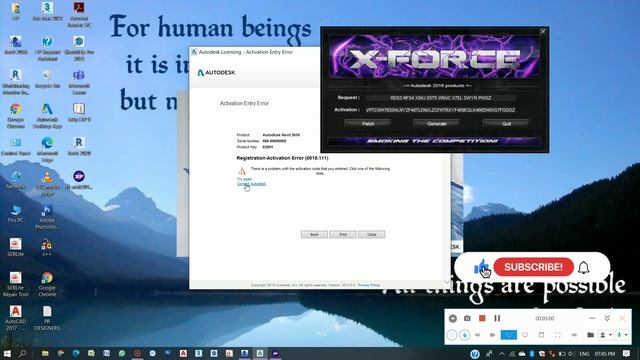Open the SEBLite Repair Tool shortcut
640x360 pixels.
point(16,284)
